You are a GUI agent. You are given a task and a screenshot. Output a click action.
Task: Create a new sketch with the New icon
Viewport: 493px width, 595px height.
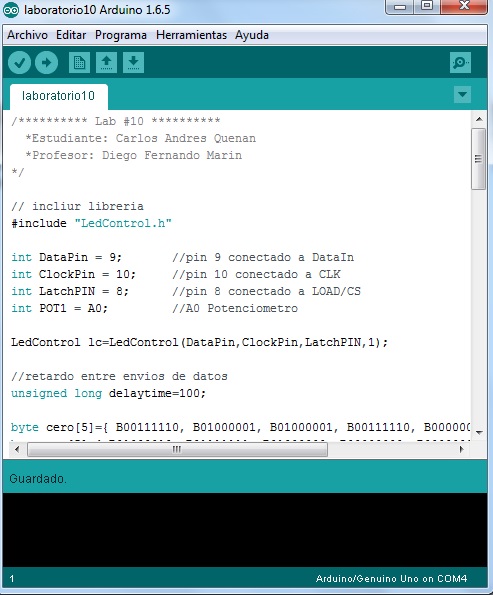[x=79, y=62]
